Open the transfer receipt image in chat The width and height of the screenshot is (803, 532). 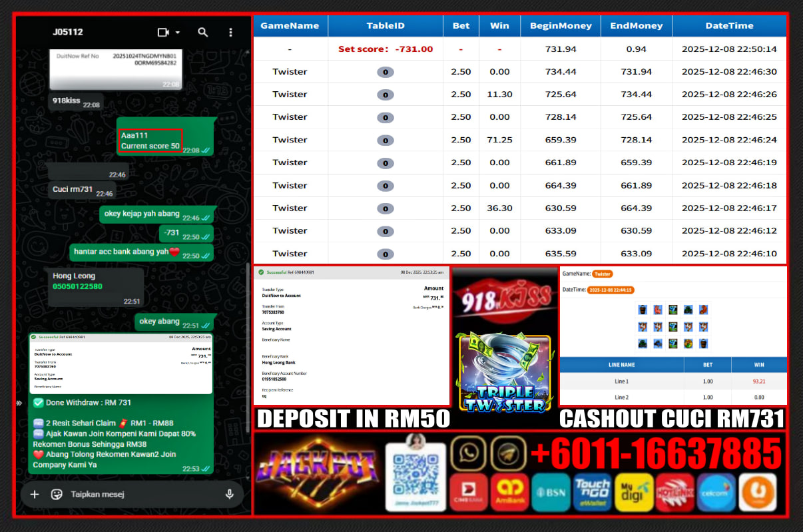click(121, 363)
